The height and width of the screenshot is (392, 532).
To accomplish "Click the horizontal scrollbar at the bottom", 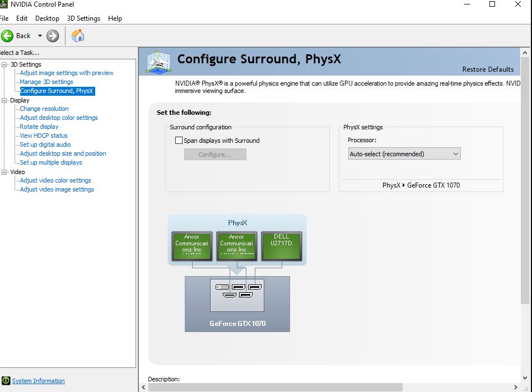I will click(275, 388).
